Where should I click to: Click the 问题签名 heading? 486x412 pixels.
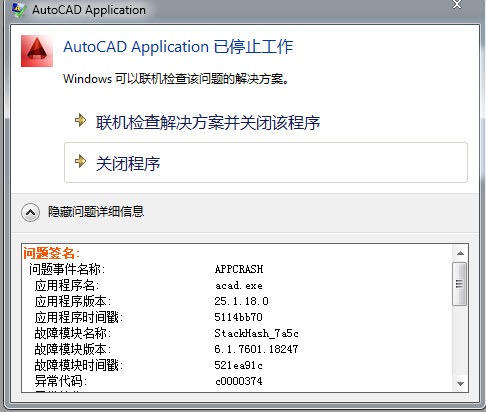click(51, 253)
